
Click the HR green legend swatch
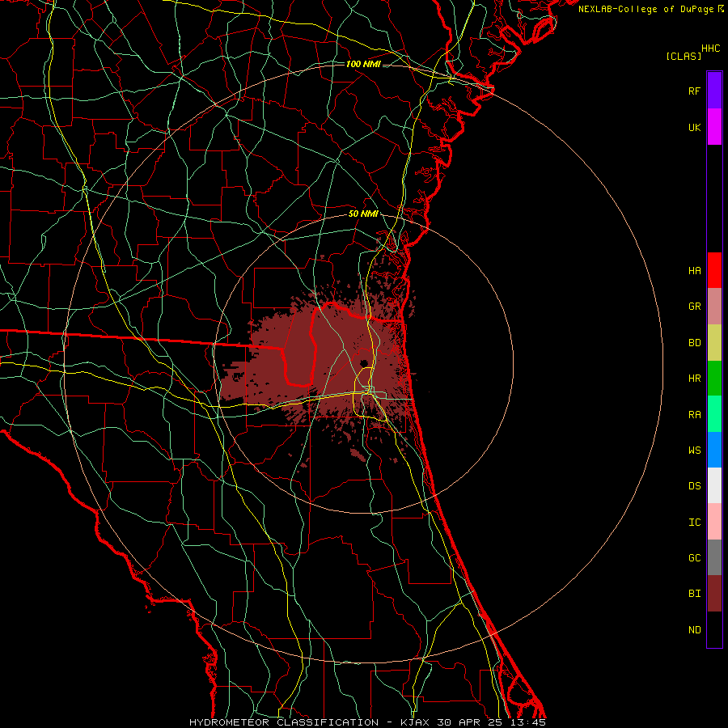pyautogui.click(x=714, y=379)
